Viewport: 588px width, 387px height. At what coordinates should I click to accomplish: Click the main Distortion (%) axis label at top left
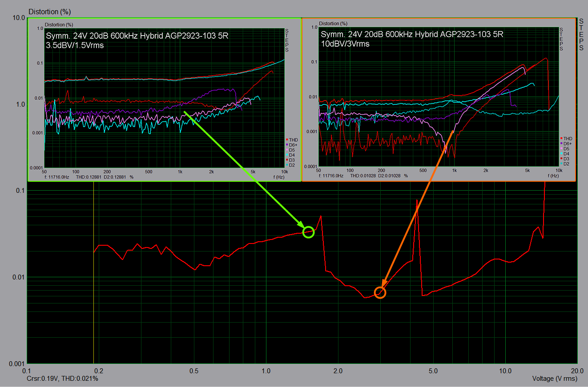click(49, 11)
